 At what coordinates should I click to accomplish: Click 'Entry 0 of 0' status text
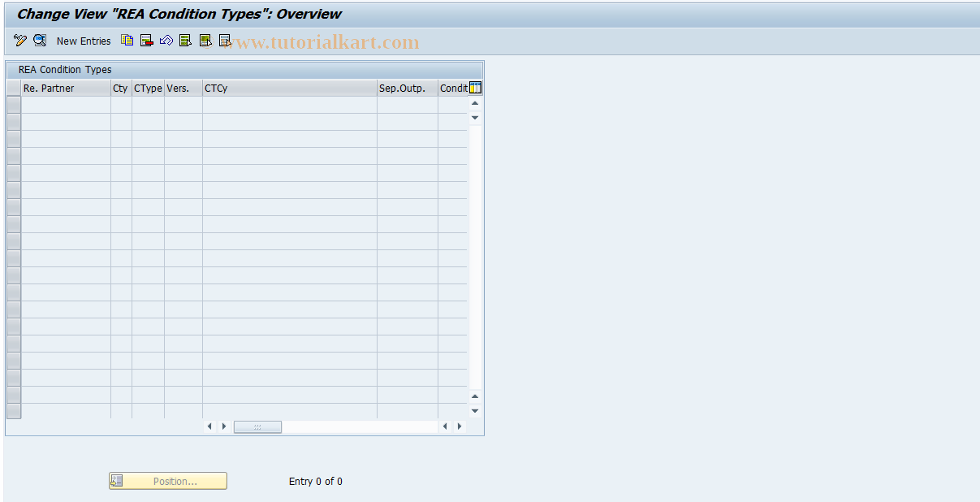click(316, 482)
